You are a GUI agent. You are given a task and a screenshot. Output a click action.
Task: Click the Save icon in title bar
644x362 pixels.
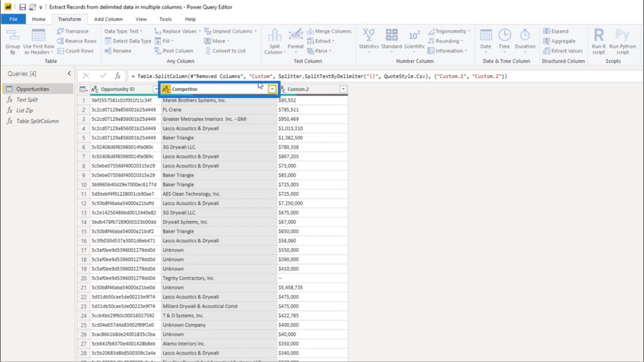pyautogui.click(x=23, y=7)
